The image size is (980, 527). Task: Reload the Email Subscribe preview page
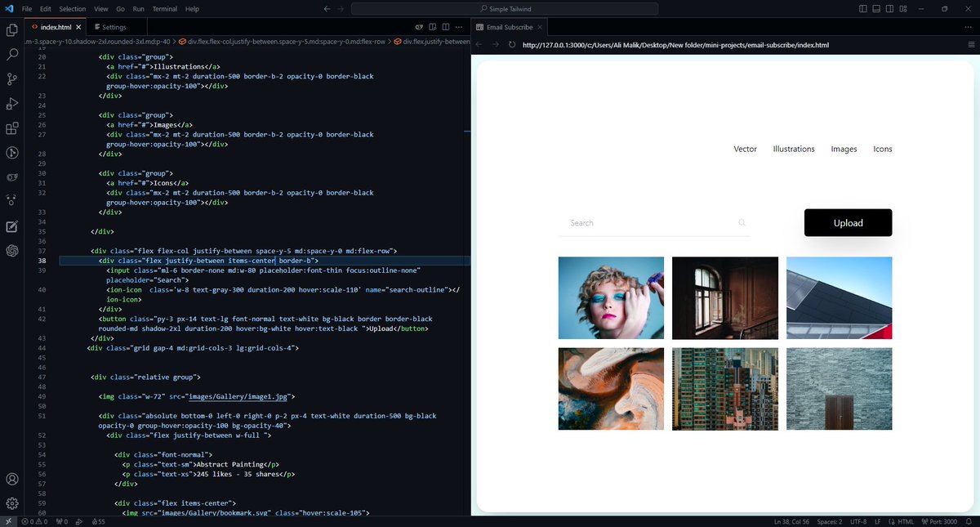point(512,45)
